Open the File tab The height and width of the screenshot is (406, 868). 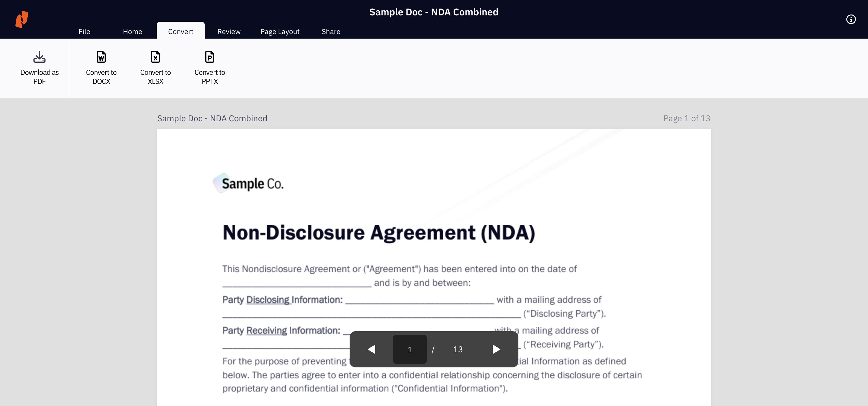click(84, 31)
